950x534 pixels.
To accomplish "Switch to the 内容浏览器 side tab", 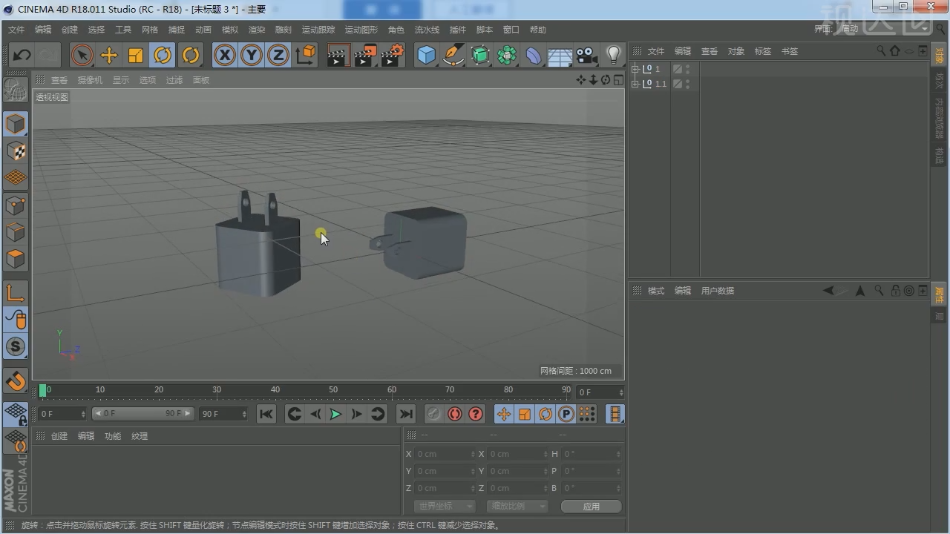I will [x=939, y=118].
